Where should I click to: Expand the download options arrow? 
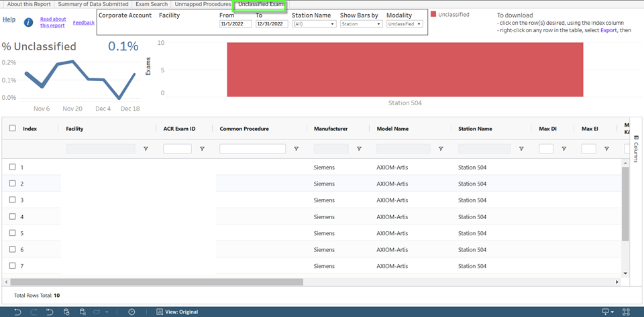(x=612, y=312)
